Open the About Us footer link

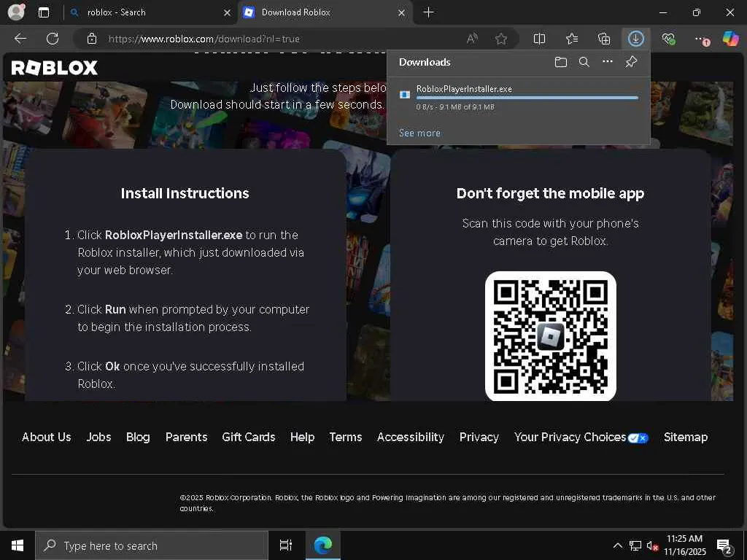click(46, 437)
